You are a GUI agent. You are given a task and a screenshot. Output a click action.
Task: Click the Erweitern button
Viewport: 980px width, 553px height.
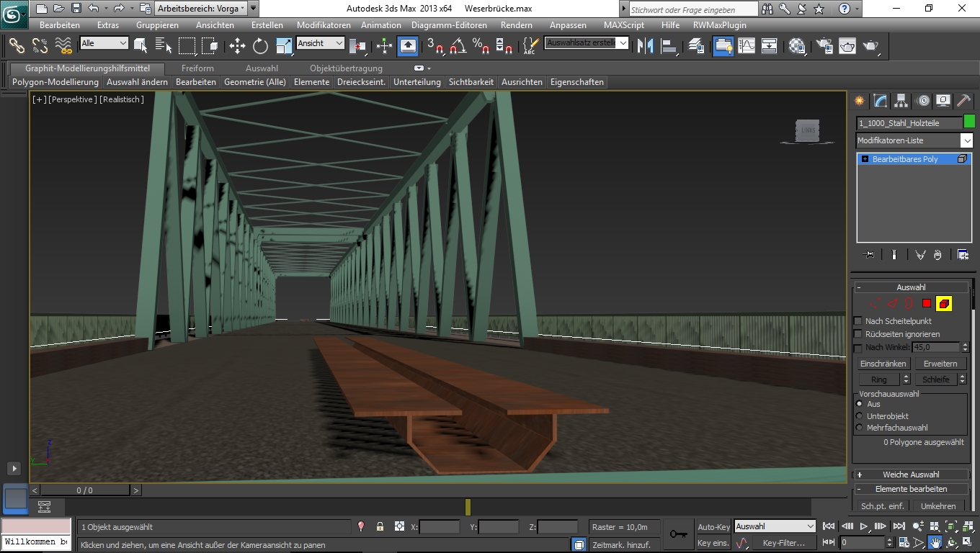point(940,364)
